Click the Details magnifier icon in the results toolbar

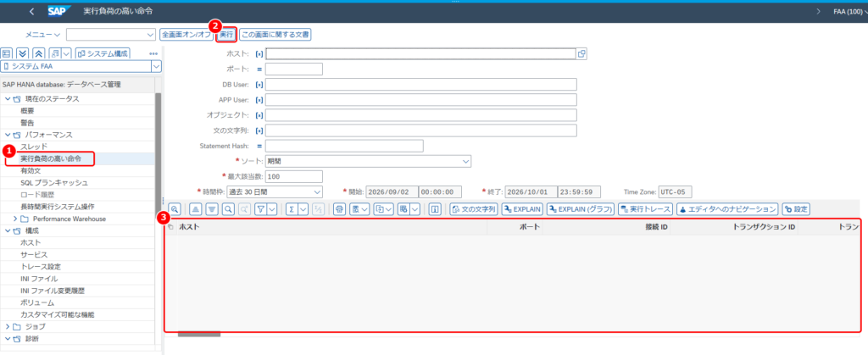click(x=175, y=209)
